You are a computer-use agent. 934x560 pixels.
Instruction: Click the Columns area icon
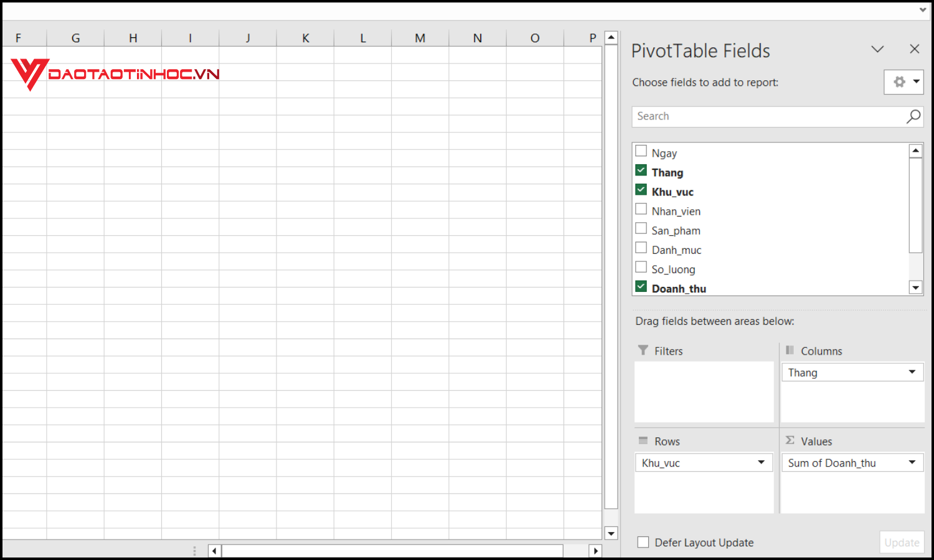click(x=791, y=350)
